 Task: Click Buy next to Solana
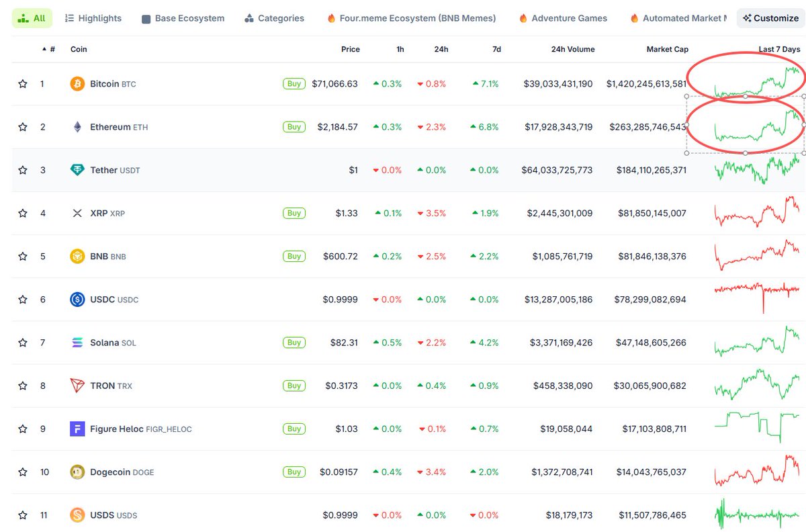click(x=294, y=343)
